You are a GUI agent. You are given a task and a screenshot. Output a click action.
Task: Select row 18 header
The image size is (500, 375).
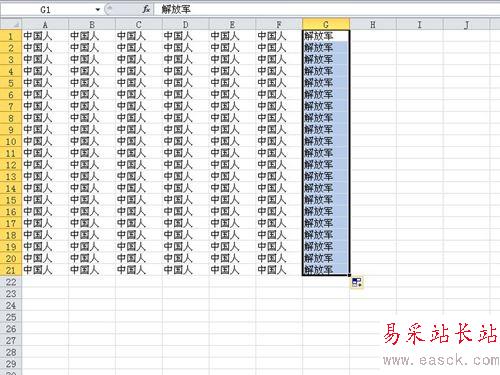[11, 235]
